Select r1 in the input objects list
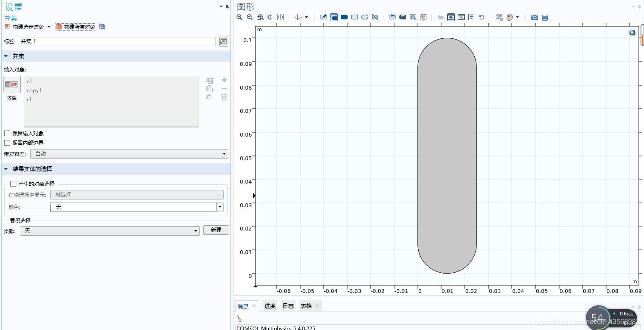This screenshot has width=644, height=330. [x=29, y=100]
